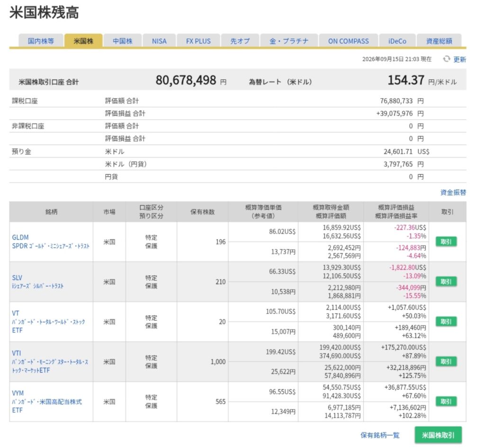Click the exchange rate 154.37
Image resolution: width=485 pixels, height=448 pixels.
pyautogui.click(x=406, y=81)
